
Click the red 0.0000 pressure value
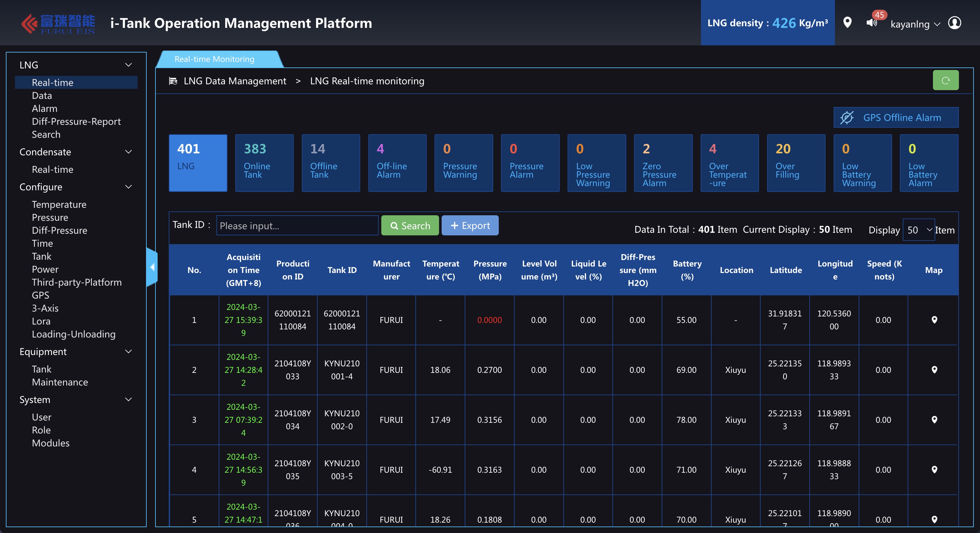(490, 320)
